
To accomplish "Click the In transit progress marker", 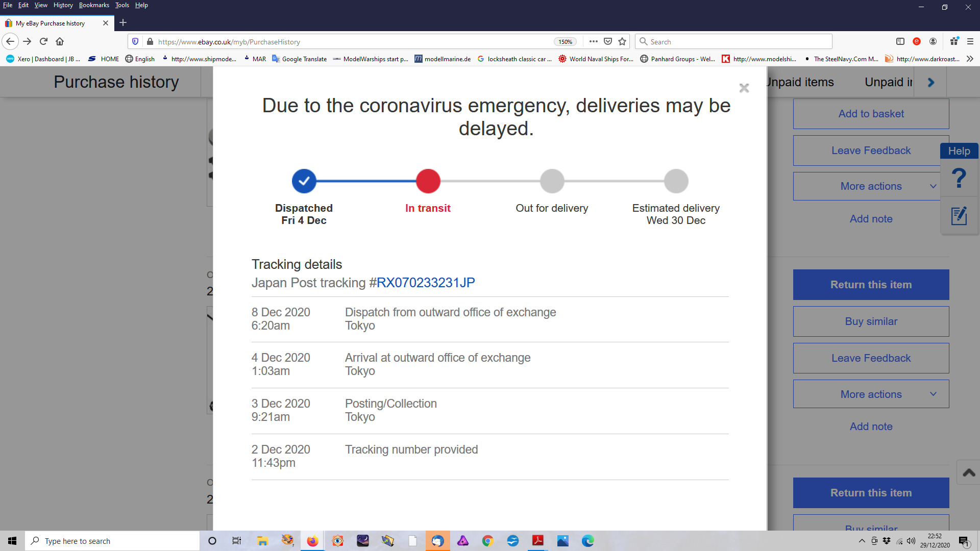I will tap(428, 181).
